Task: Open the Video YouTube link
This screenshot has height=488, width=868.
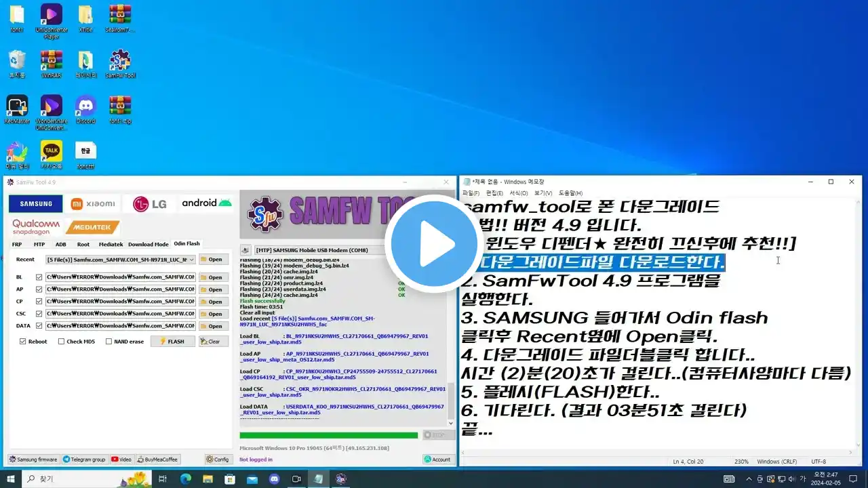Action: tap(121, 459)
